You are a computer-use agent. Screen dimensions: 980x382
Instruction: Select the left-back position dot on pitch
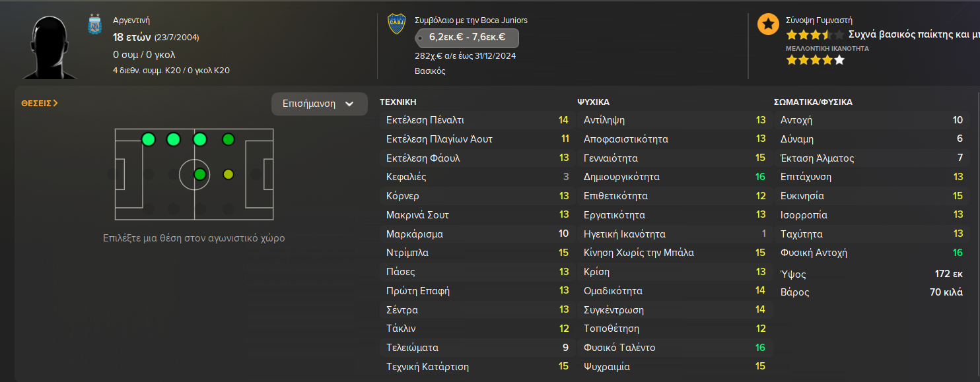pyautogui.click(x=148, y=139)
